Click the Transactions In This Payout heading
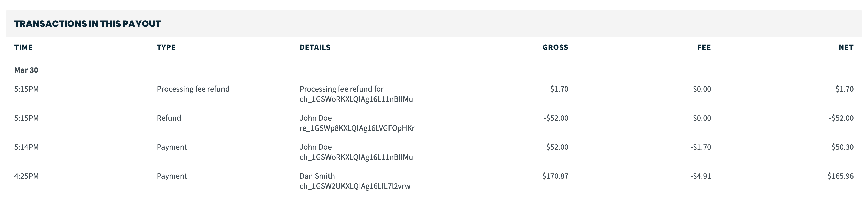This screenshot has height=202, width=868. click(88, 24)
